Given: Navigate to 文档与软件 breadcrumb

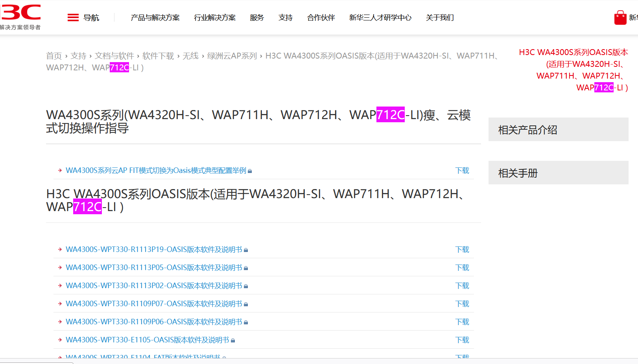Looking at the screenshot, I should click(114, 56).
